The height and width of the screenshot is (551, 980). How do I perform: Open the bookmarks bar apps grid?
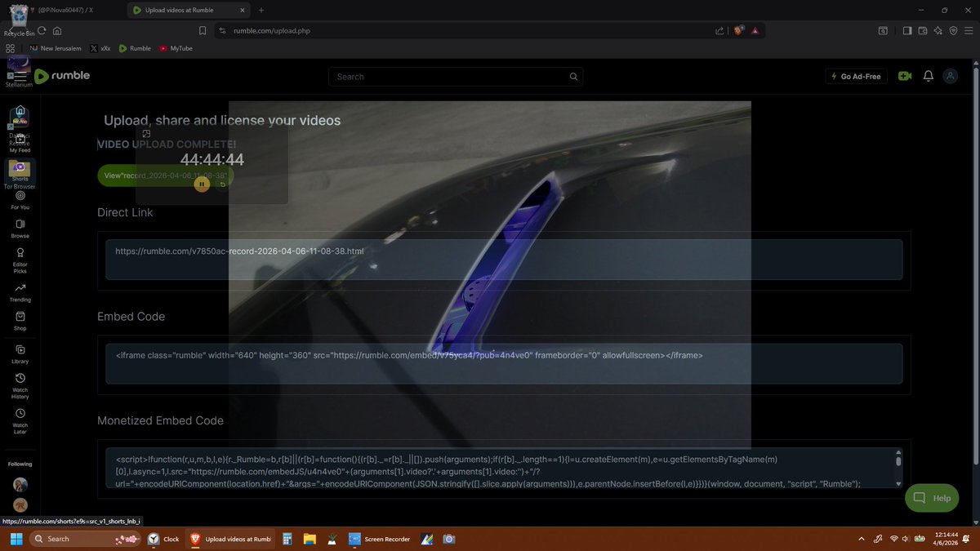pyautogui.click(x=10, y=48)
